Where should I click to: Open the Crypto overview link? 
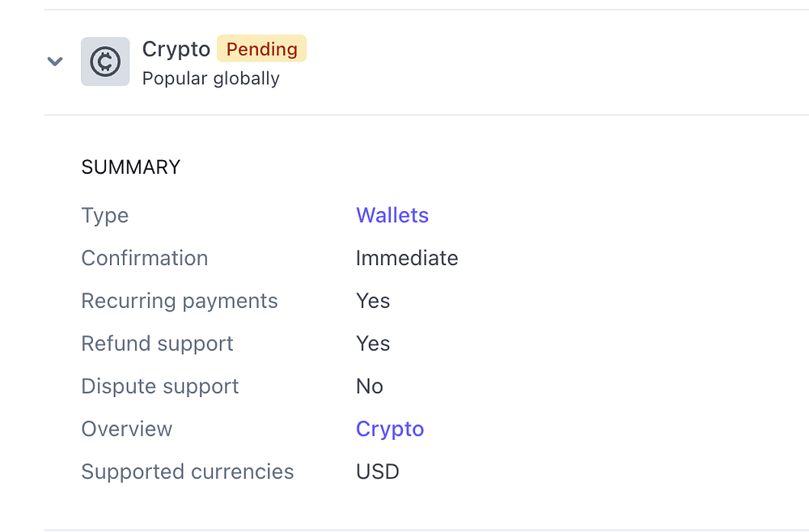(x=390, y=429)
